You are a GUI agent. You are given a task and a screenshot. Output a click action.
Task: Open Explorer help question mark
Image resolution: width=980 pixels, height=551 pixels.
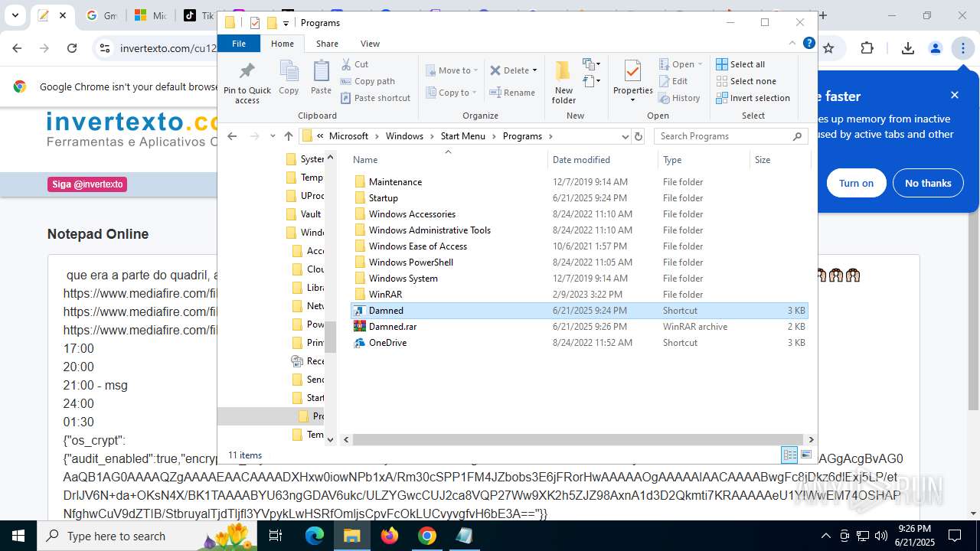pos(808,44)
